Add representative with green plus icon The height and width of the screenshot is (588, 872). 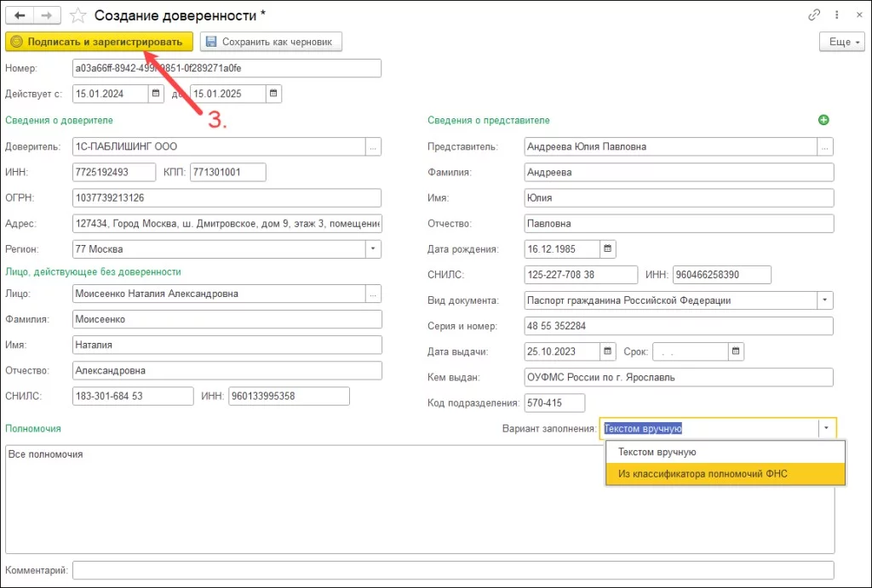(x=823, y=121)
